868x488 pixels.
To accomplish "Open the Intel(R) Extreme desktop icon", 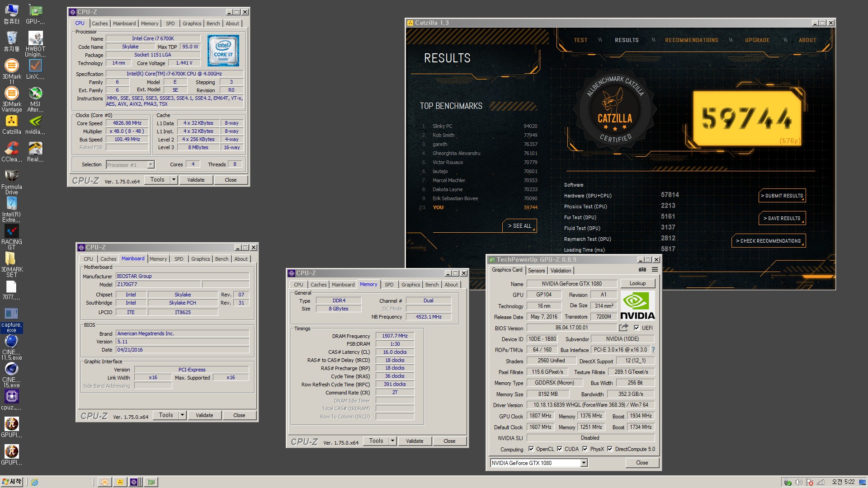I will [x=12, y=210].
